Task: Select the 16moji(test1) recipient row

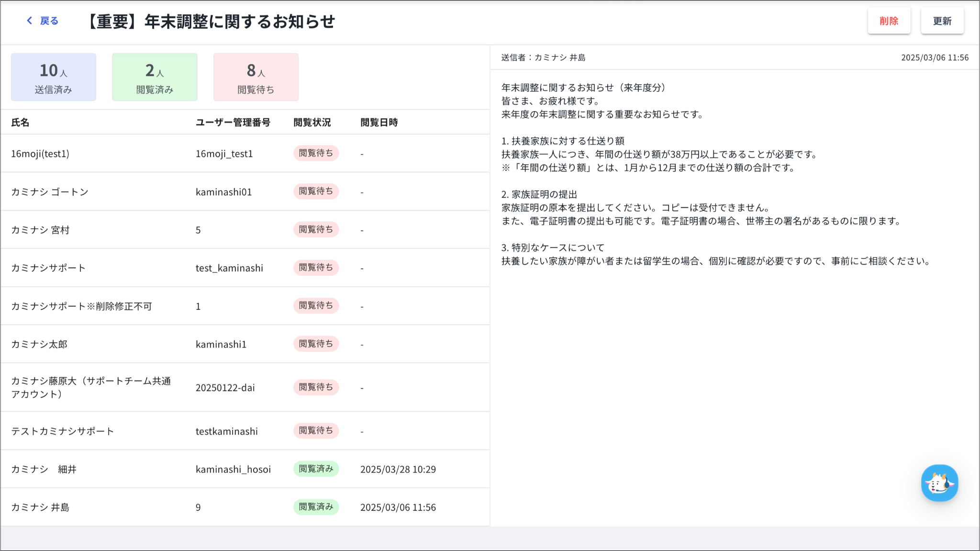Action: [40, 154]
